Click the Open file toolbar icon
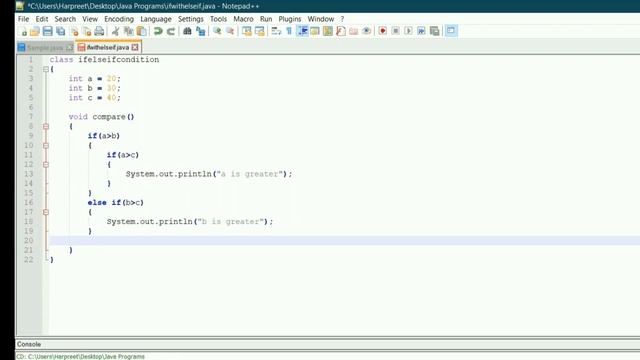The height and width of the screenshot is (360, 640). point(35,31)
